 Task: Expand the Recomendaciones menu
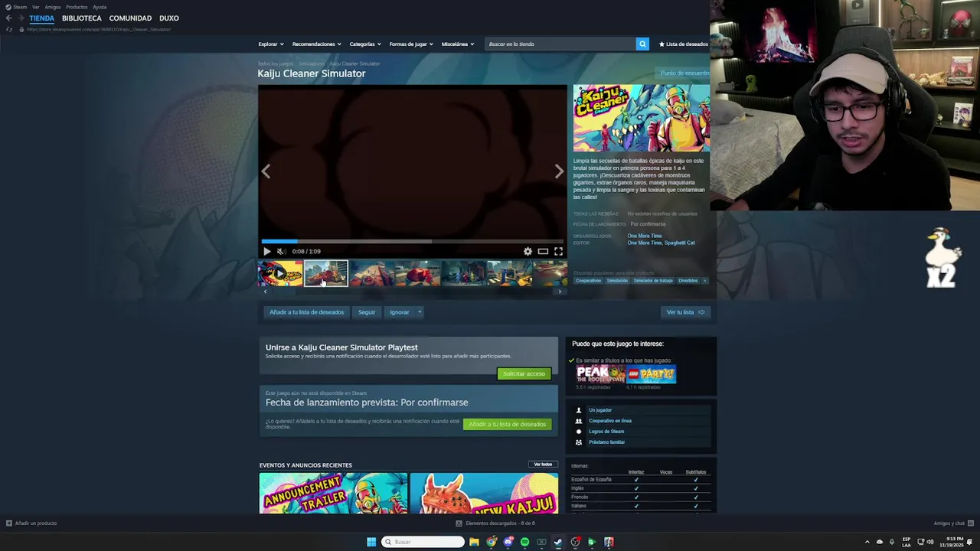point(316,44)
